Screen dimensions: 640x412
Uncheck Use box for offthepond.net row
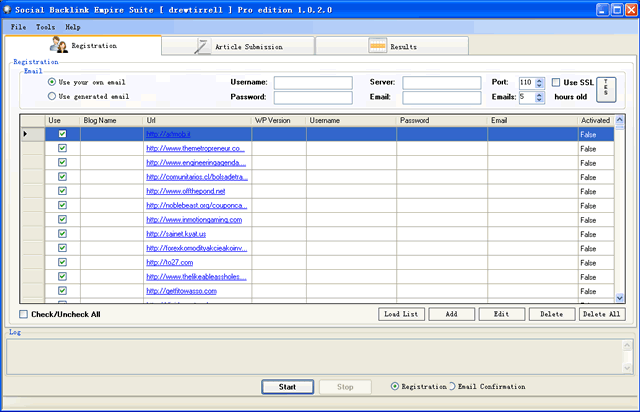tap(62, 191)
